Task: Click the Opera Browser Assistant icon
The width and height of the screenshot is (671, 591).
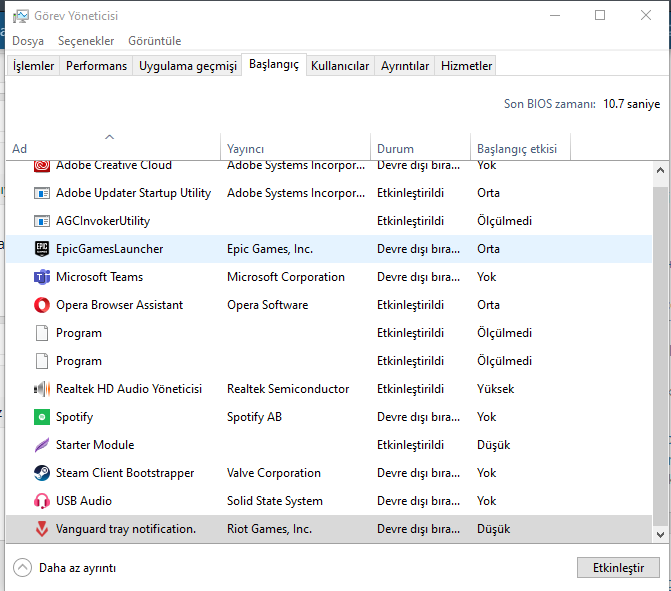Action: (42, 305)
